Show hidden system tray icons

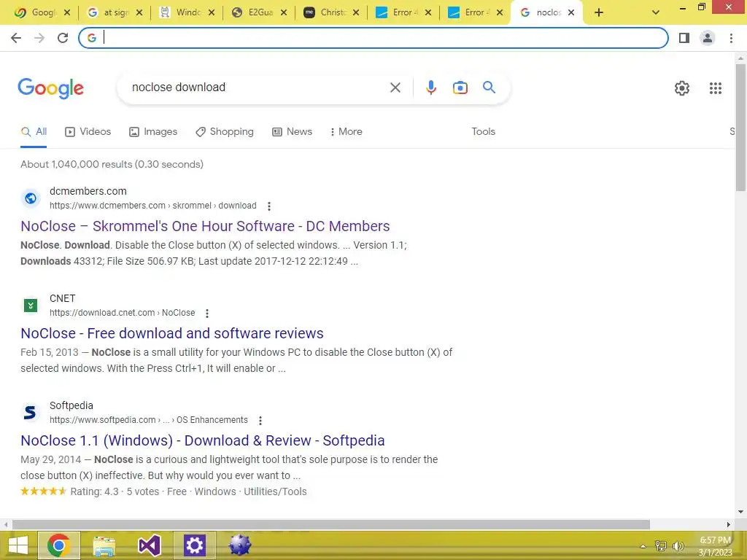(643, 545)
